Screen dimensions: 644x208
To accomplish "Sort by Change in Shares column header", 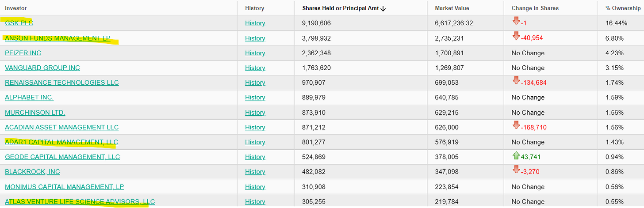I will click(535, 8).
